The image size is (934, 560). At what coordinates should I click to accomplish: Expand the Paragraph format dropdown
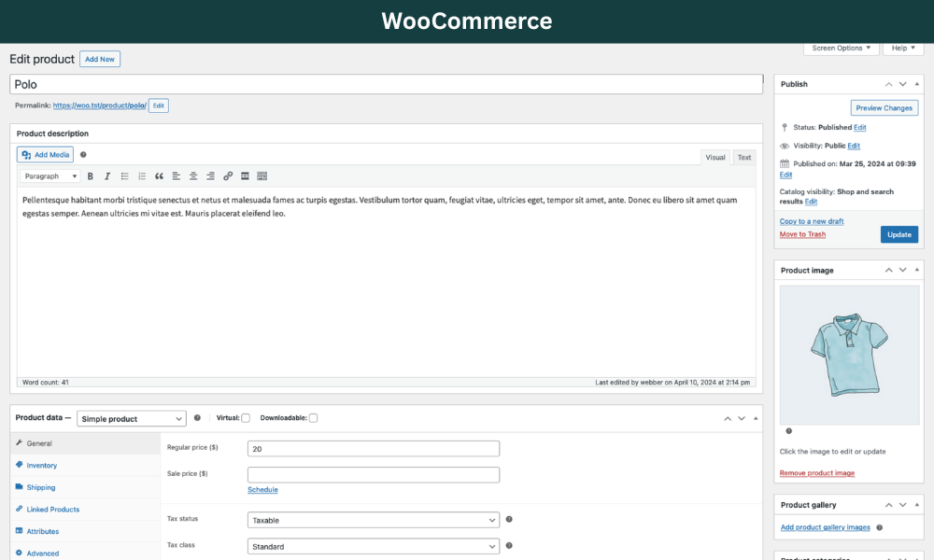pyautogui.click(x=50, y=176)
